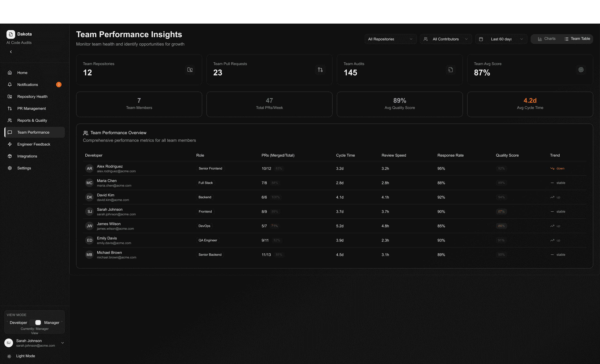Screen dimensions: 600x364
Task: Expand the All Contributors dropdown
Action: pos(446,39)
